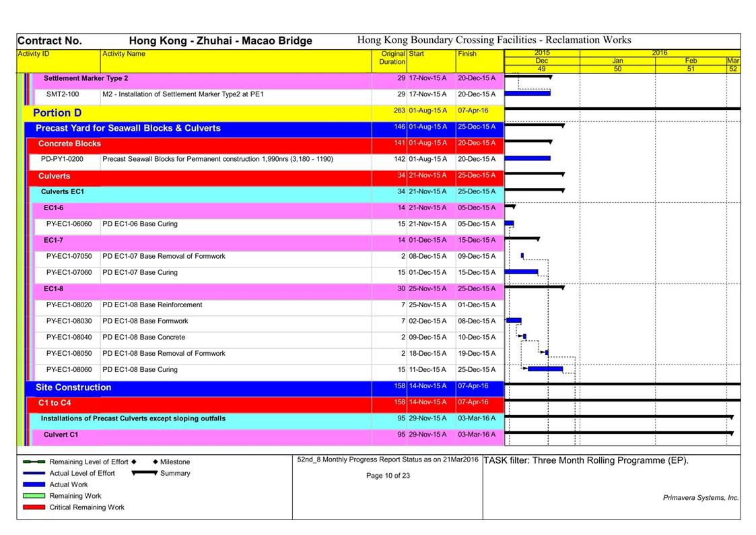Click the blue Gantt bar for SMT2-100
This screenshot has height=535, width=756.
click(528, 93)
